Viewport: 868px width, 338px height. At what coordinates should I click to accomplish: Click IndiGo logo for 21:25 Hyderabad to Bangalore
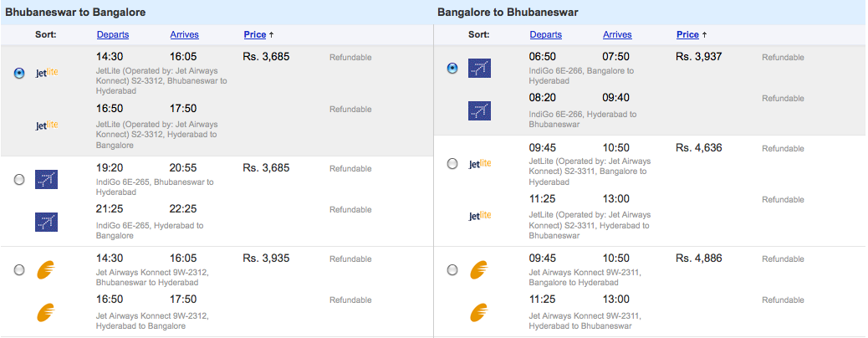(47, 222)
